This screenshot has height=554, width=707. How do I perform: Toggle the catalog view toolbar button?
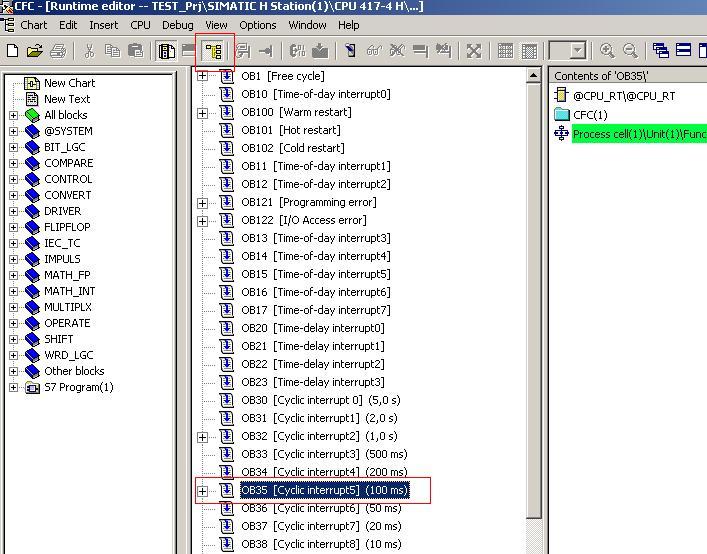[x=166, y=51]
